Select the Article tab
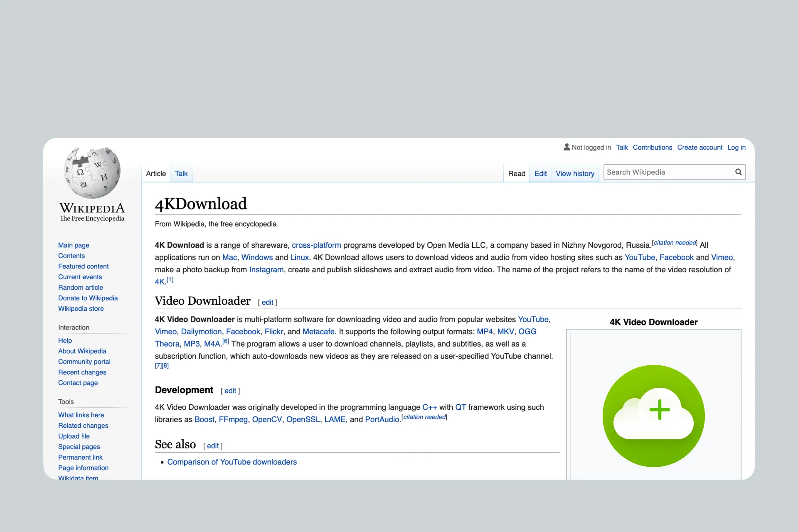Image resolution: width=798 pixels, height=532 pixels. coord(156,174)
